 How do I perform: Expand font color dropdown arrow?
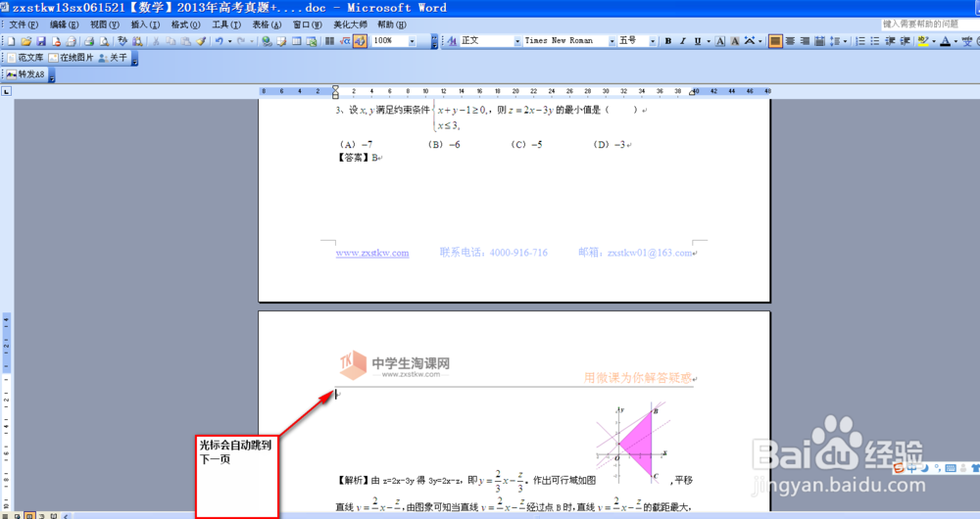pyautogui.click(x=955, y=41)
